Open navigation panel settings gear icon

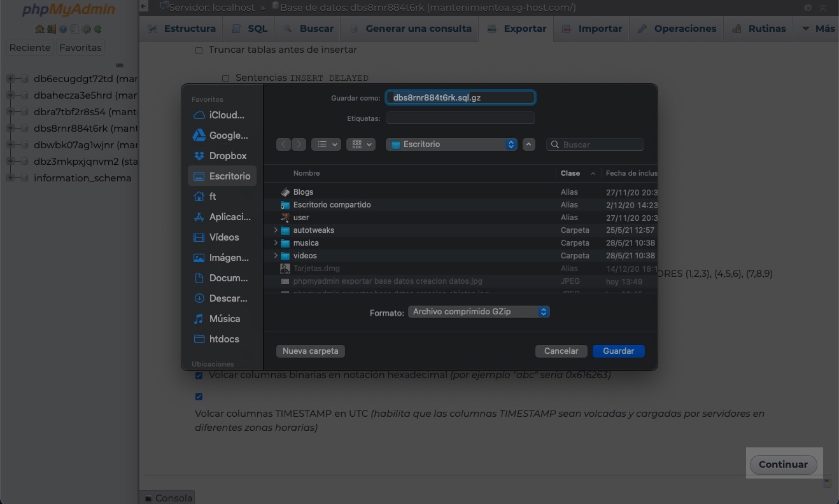tap(86, 29)
